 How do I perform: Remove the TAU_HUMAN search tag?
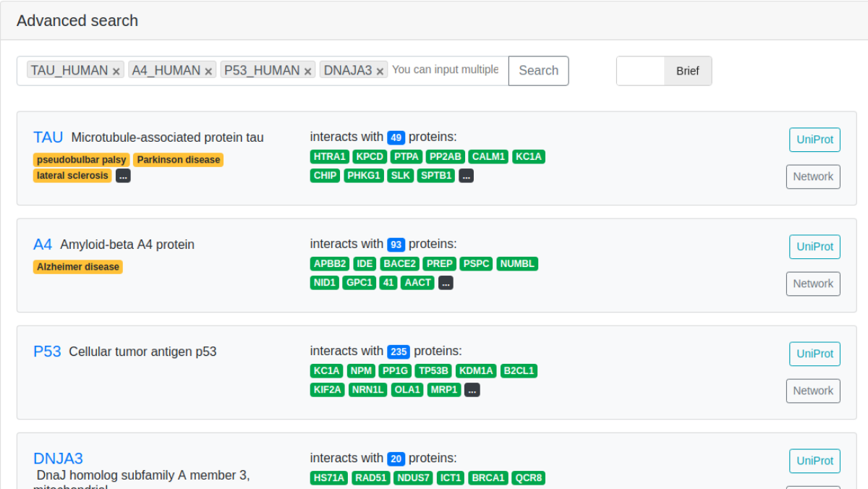tap(116, 71)
